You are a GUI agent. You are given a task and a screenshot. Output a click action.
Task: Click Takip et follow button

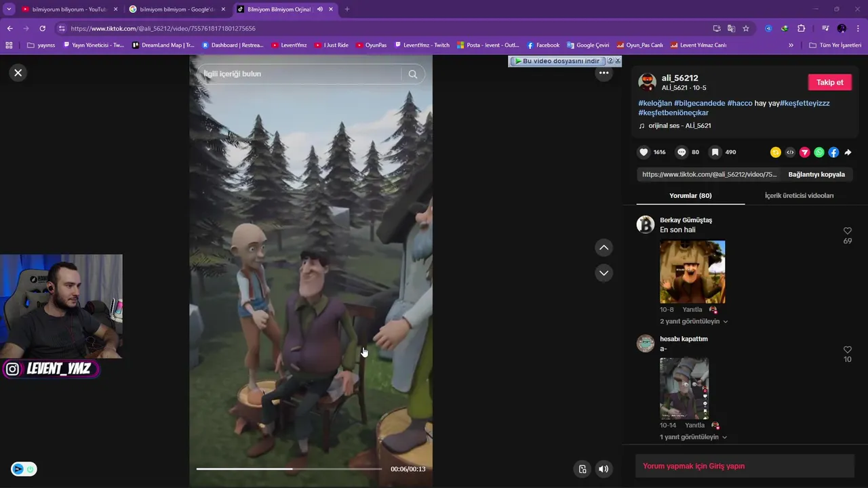click(x=829, y=82)
